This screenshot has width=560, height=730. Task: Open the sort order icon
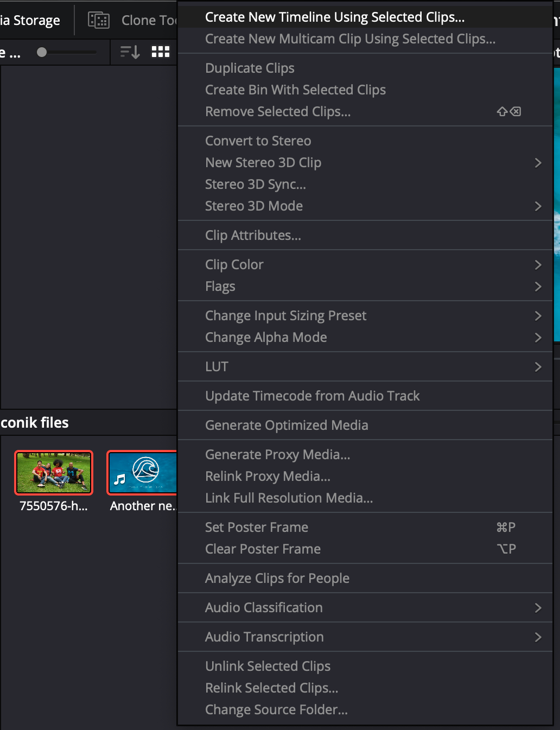(x=130, y=52)
